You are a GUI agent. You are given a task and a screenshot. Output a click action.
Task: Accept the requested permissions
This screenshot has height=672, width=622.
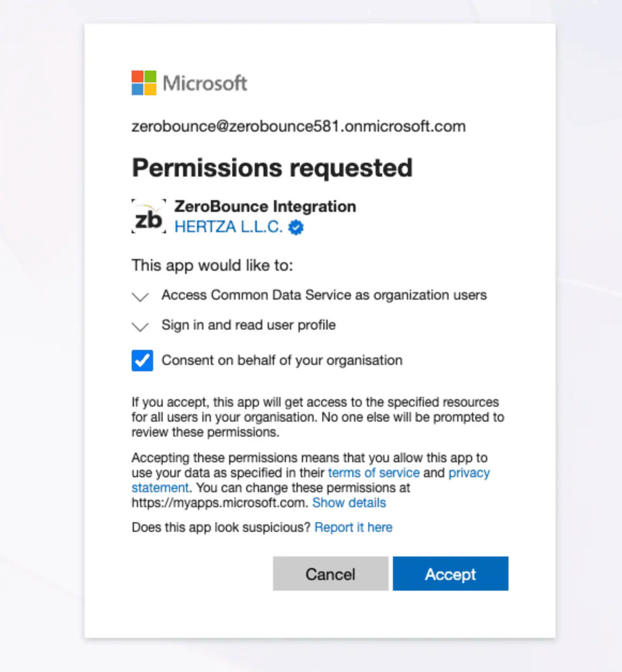pyautogui.click(x=450, y=574)
